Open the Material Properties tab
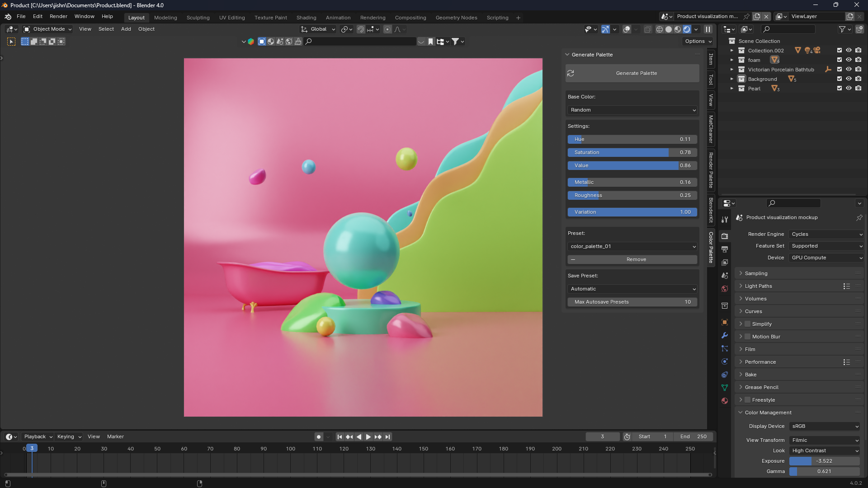 (725, 401)
